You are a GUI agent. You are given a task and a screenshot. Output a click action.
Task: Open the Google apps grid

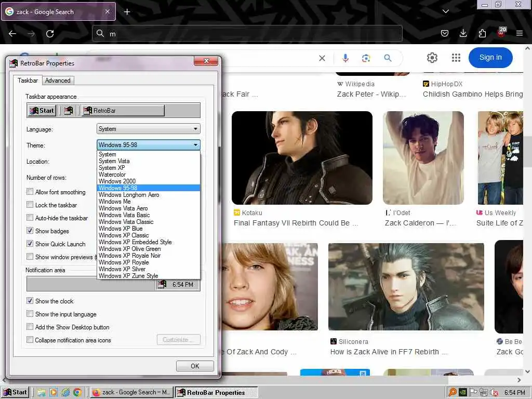click(x=456, y=58)
